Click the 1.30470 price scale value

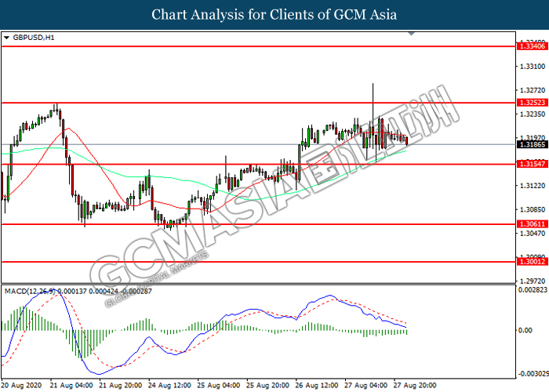click(x=533, y=233)
